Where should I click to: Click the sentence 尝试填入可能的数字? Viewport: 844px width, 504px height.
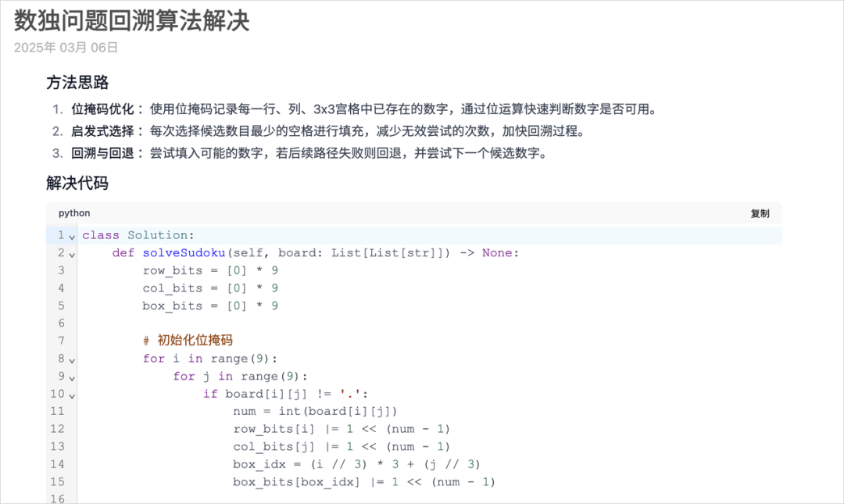349,153
